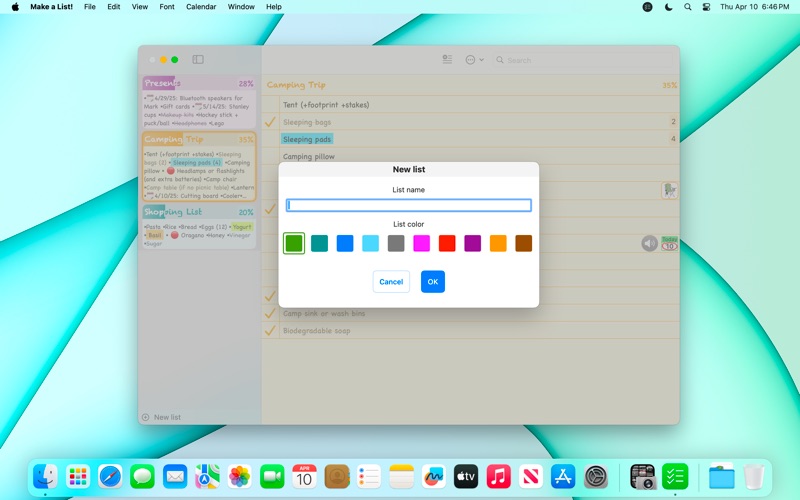Toggle the sidebar panel icon
800x500 pixels.
point(198,60)
